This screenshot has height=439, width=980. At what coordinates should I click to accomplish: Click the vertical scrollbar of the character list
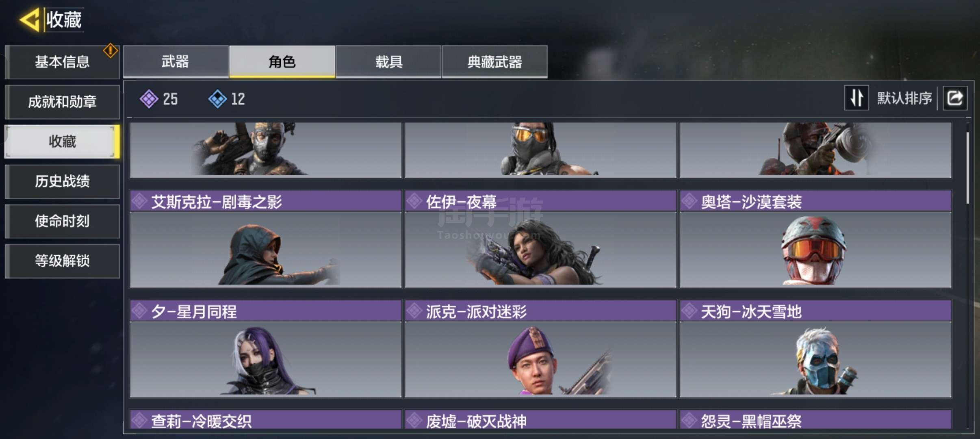click(968, 167)
